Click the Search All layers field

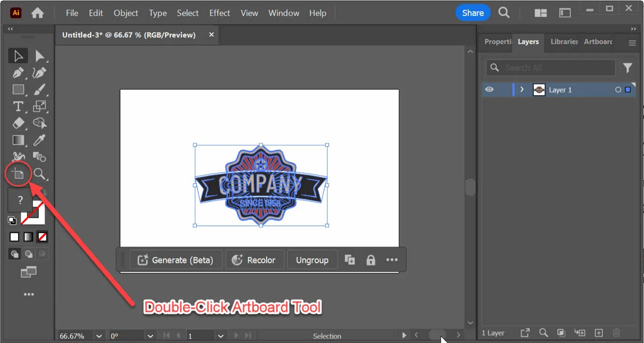tap(551, 68)
